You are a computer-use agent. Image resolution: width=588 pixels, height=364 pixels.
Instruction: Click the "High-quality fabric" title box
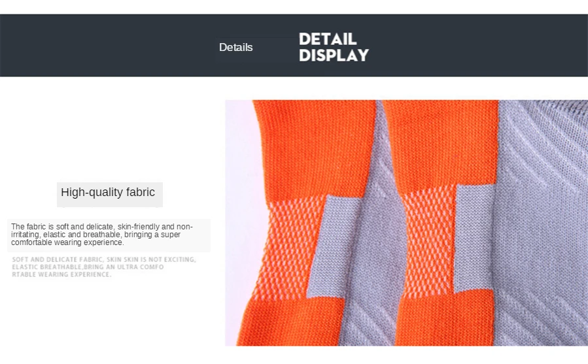pos(109,194)
